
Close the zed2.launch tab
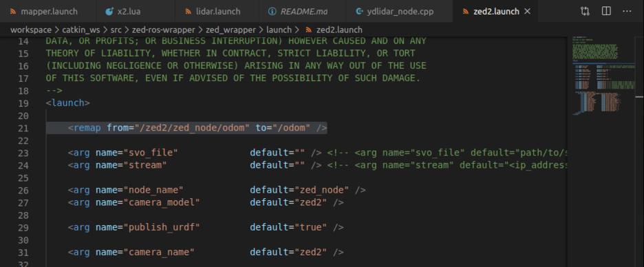pyautogui.click(x=528, y=12)
